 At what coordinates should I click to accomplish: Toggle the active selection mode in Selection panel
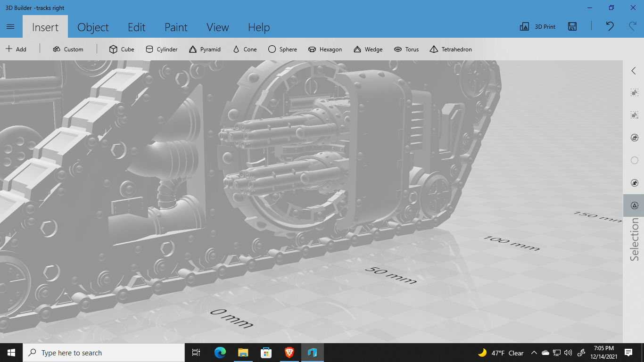(634, 205)
